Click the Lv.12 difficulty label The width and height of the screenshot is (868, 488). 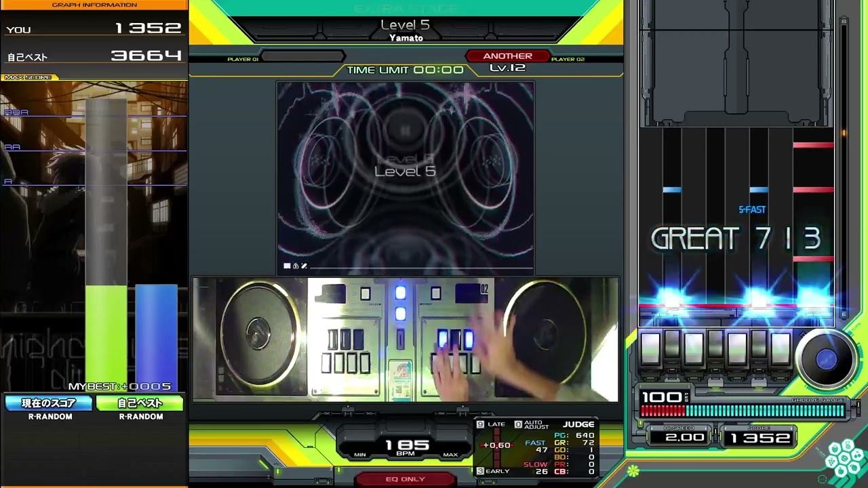click(x=507, y=68)
